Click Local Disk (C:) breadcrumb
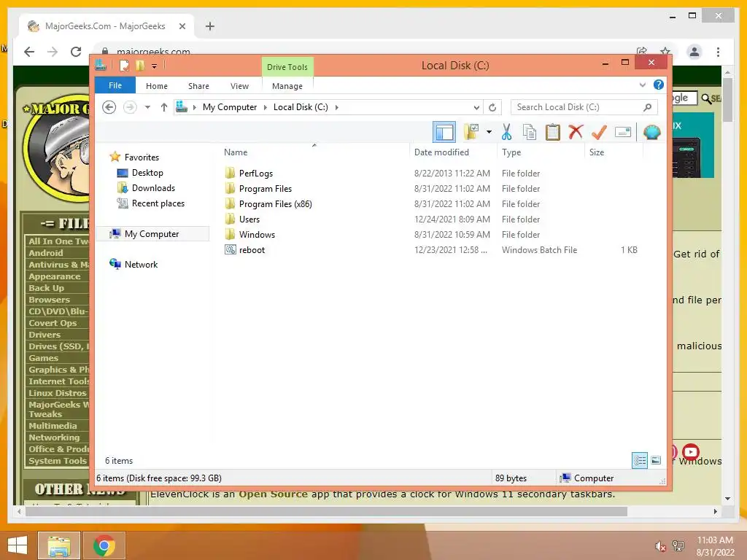Viewport: 747px width, 560px height. 301,107
